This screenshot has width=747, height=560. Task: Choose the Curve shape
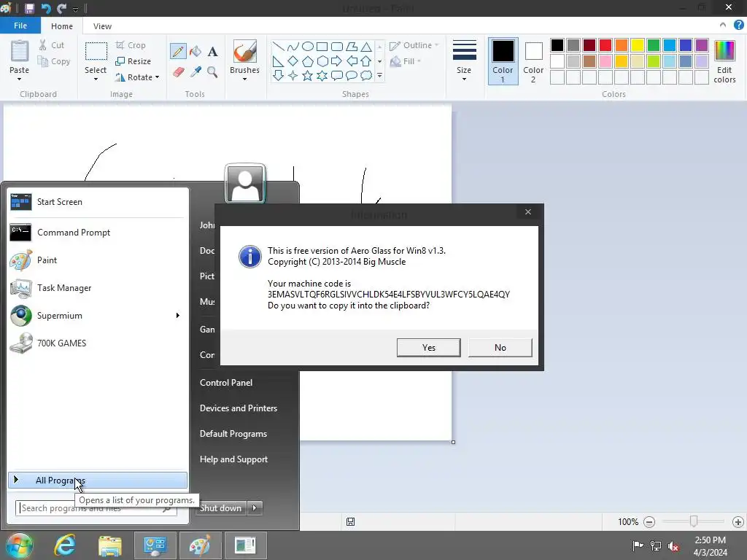(293, 47)
